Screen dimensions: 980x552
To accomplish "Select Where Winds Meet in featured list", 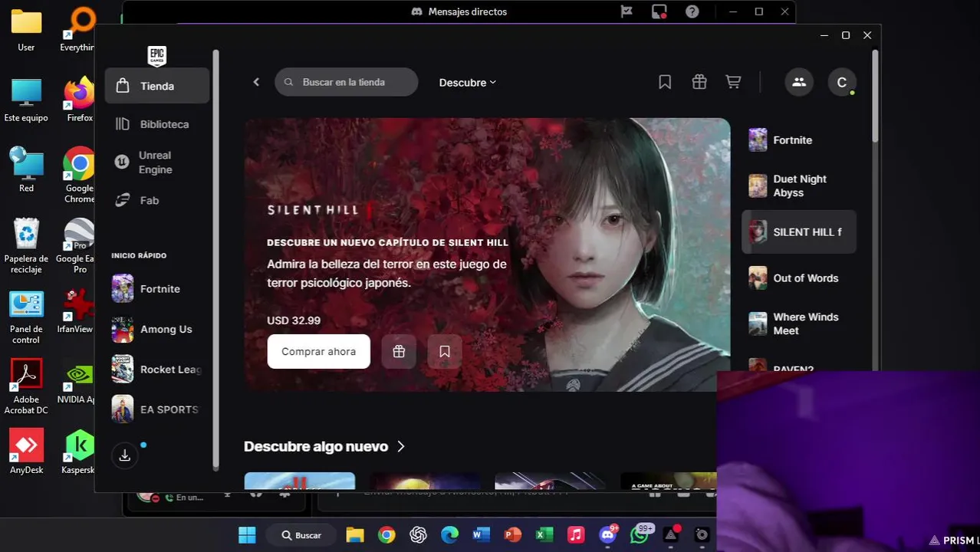I will (799, 324).
